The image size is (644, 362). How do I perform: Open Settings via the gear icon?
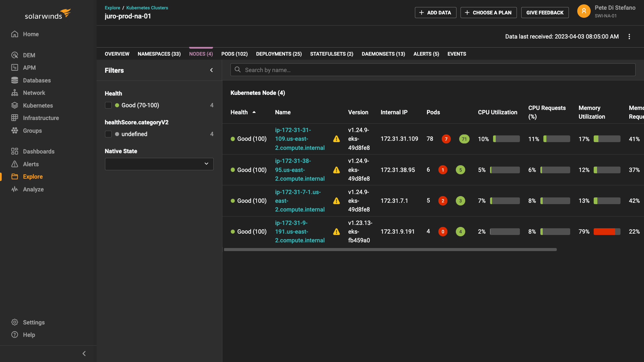coord(15,322)
